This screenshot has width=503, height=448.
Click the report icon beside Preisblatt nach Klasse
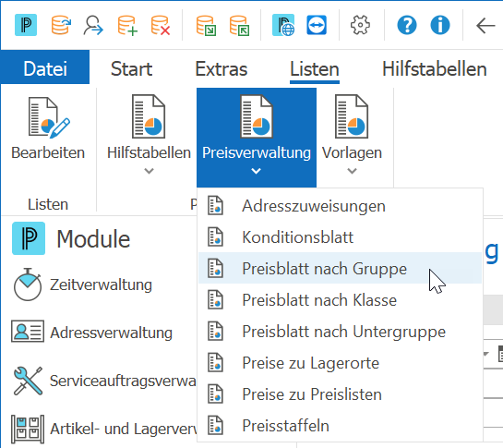(x=215, y=300)
